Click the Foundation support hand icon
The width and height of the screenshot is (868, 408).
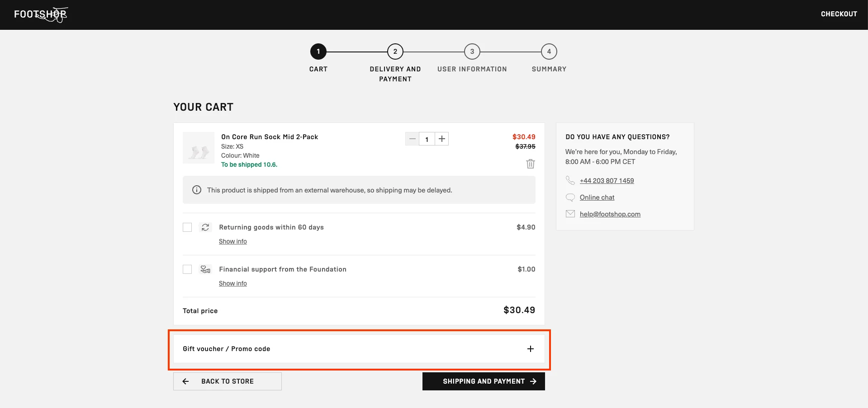pos(205,269)
